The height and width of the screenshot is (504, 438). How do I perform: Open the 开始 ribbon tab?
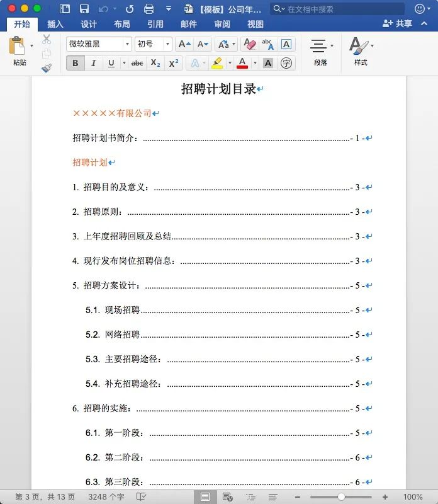click(22, 24)
